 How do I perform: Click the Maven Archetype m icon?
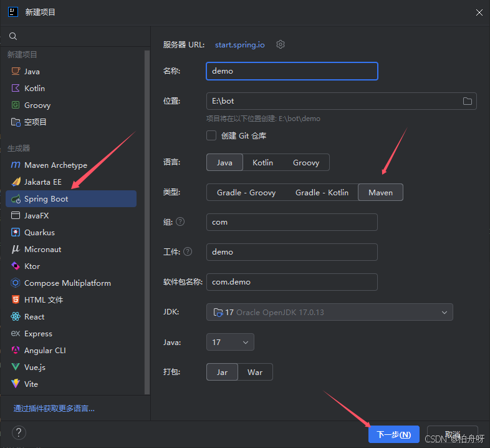tap(16, 165)
